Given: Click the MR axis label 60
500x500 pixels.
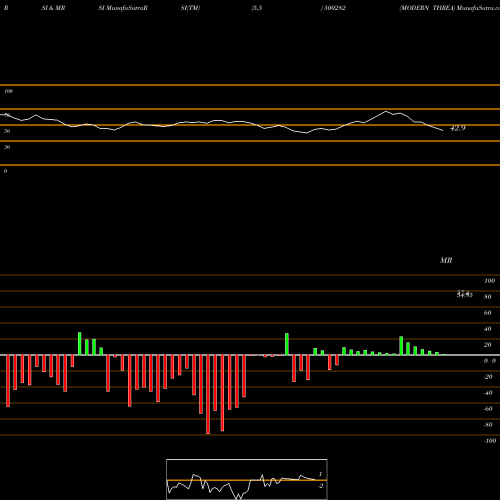Looking at the screenshot, I should tap(488, 313).
